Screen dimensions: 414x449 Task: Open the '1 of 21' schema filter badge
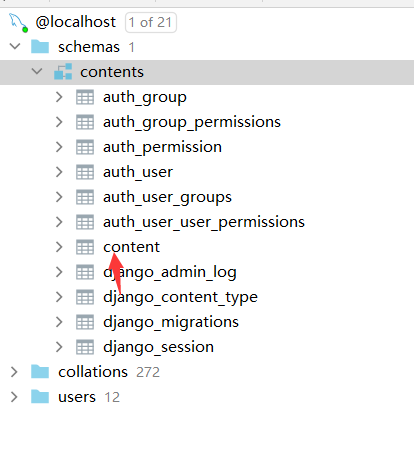coord(151,23)
